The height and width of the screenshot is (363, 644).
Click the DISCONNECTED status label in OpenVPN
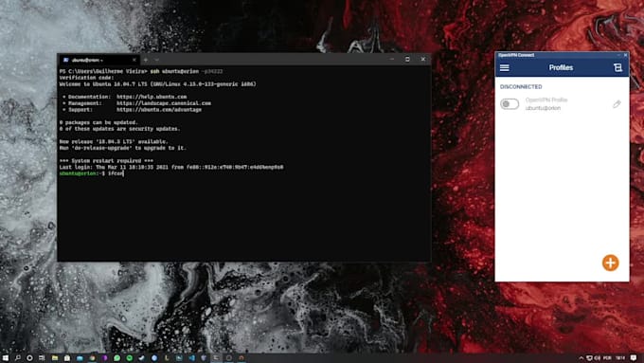tap(521, 87)
